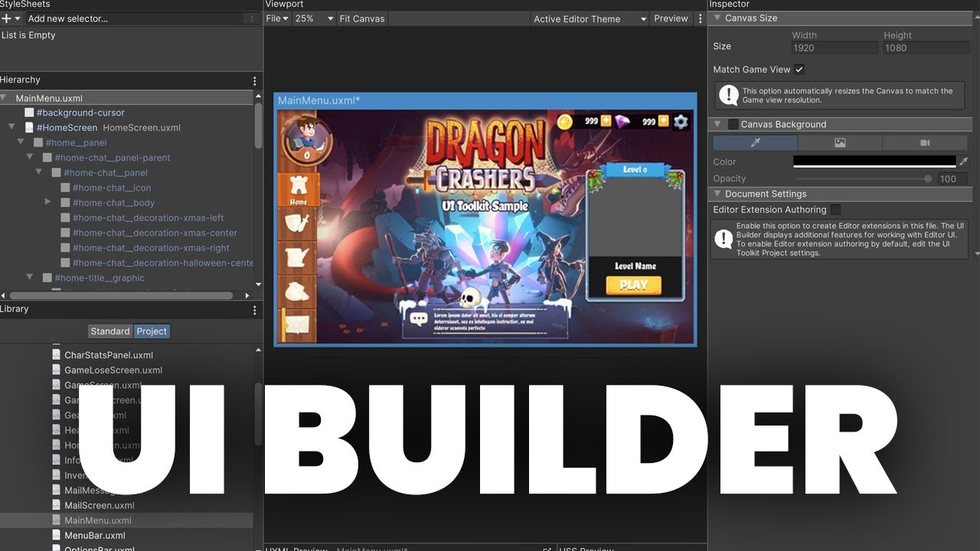Click the gold coin plus button in preview
Image resolution: width=980 pixels, height=551 pixels.
coord(606,121)
